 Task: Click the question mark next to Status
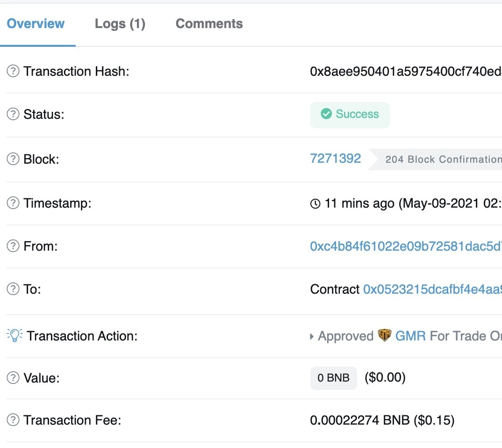click(13, 115)
